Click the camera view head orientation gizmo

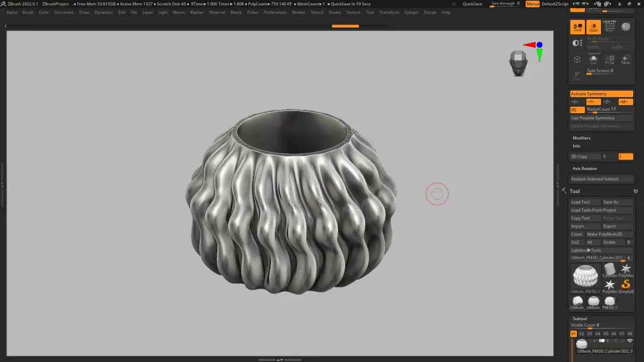(x=518, y=63)
